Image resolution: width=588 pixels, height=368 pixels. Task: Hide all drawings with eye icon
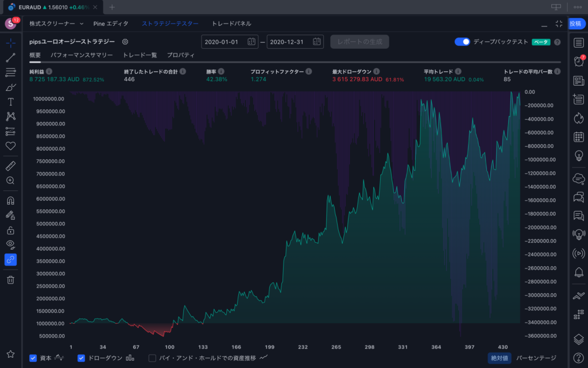(x=10, y=244)
